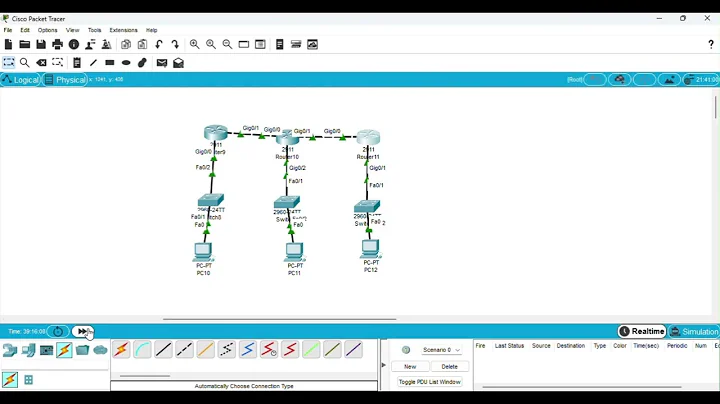Screen dimensions: 720x404
Task: Switch to Simulation mode
Action: click(x=694, y=331)
